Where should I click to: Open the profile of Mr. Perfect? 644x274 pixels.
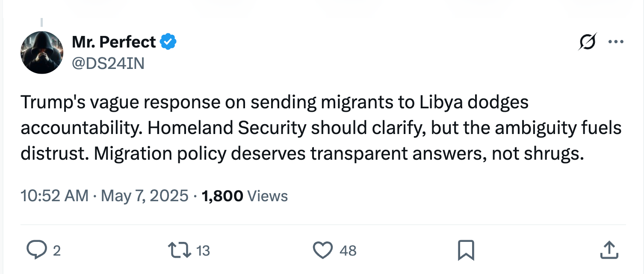tap(113, 41)
